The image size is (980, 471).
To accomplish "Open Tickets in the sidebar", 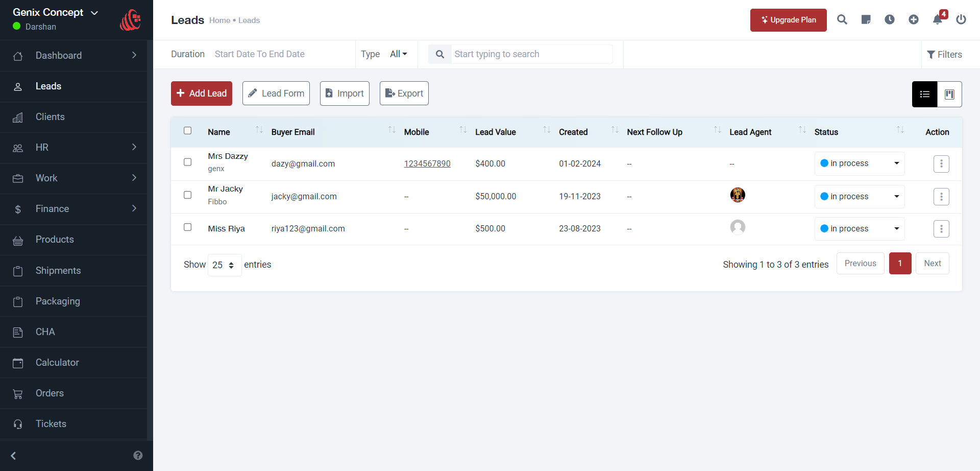I will coord(73,424).
